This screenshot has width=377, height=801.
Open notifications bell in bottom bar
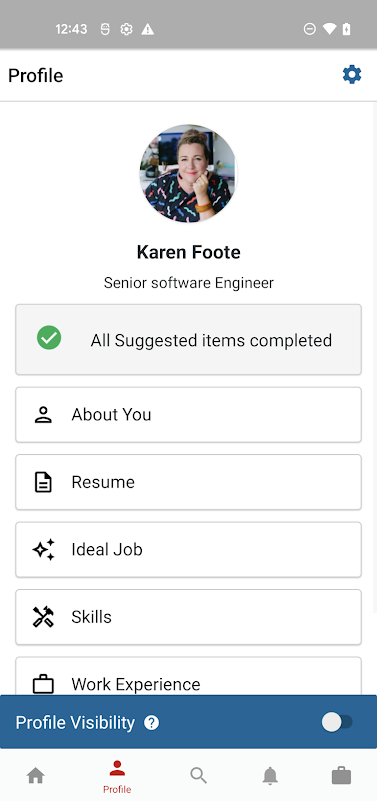pyautogui.click(x=270, y=775)
